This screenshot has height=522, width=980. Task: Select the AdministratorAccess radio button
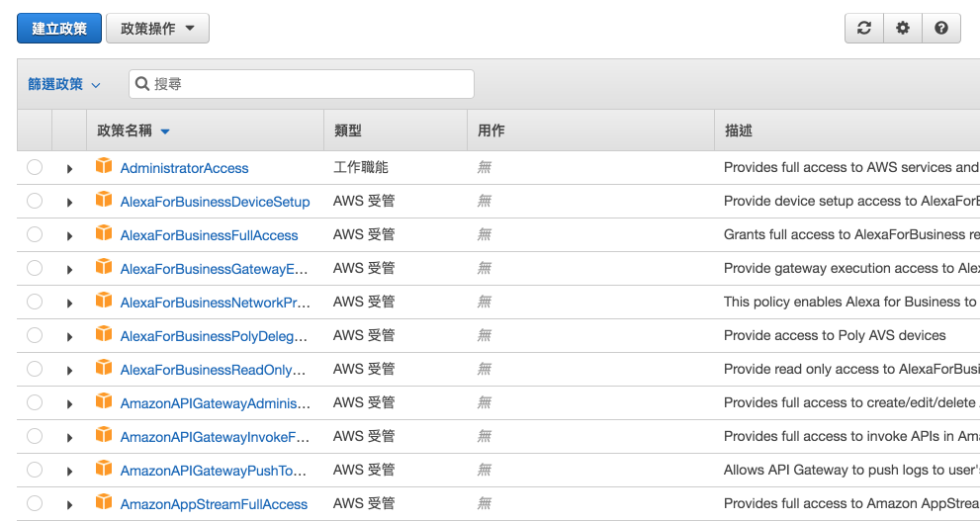[35, 167]
